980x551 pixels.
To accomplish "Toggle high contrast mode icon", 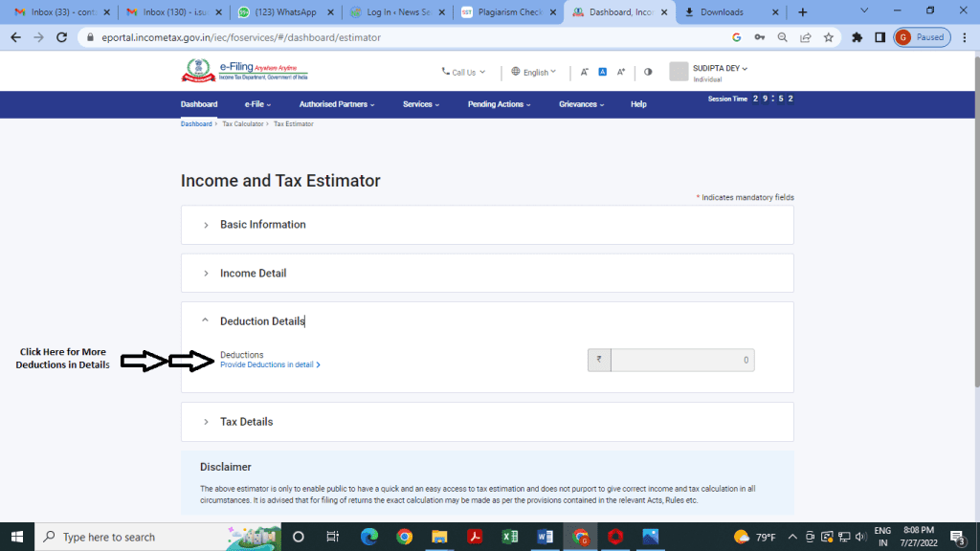I will tap(648, 72).
